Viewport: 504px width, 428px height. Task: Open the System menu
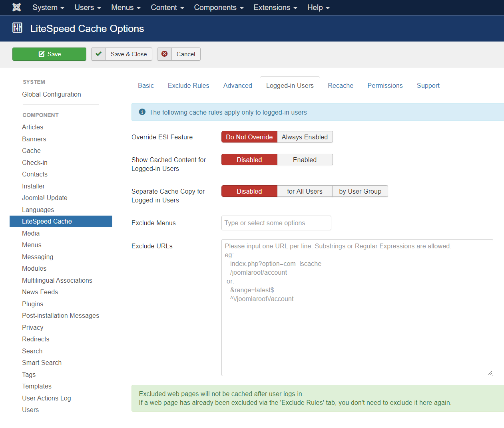click(x=48, y=8)
